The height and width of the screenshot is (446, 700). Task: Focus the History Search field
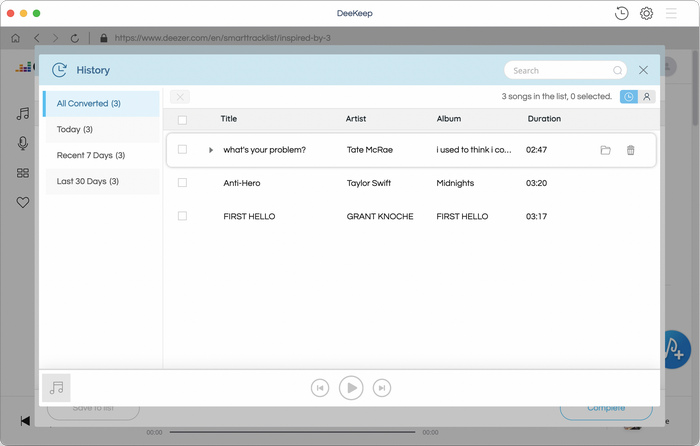pos(565,71)
